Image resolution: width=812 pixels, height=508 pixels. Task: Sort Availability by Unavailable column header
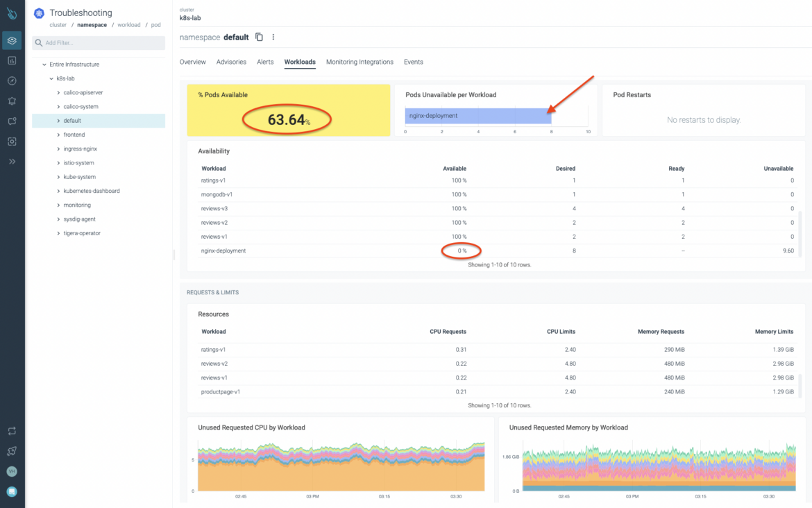click(778, 169)
